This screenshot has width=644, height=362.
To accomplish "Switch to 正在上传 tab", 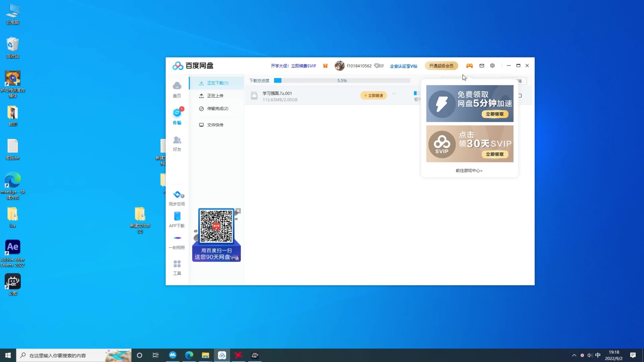I will click(217, 96).
